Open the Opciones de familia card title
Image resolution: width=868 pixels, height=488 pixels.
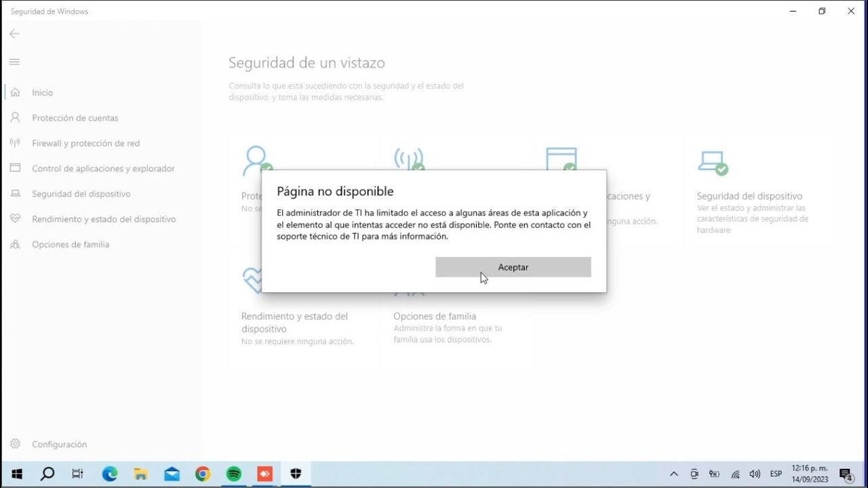tap(435, 316)
